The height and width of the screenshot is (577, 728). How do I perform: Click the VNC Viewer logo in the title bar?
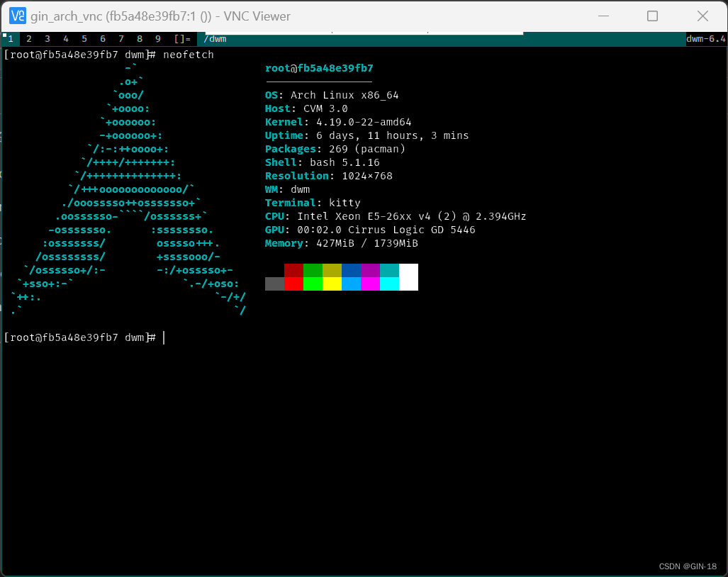(16, 16)
